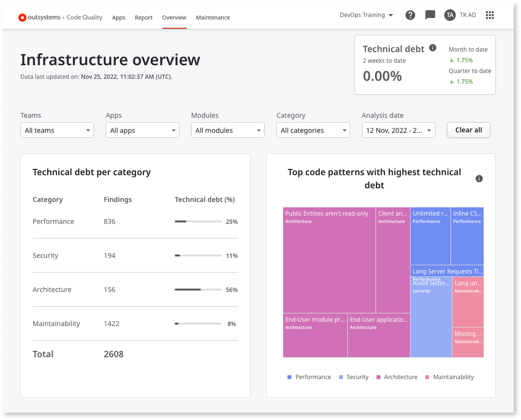Open the apps grid launcher icon
Screen dimensions: 521x420
point(490,15)
